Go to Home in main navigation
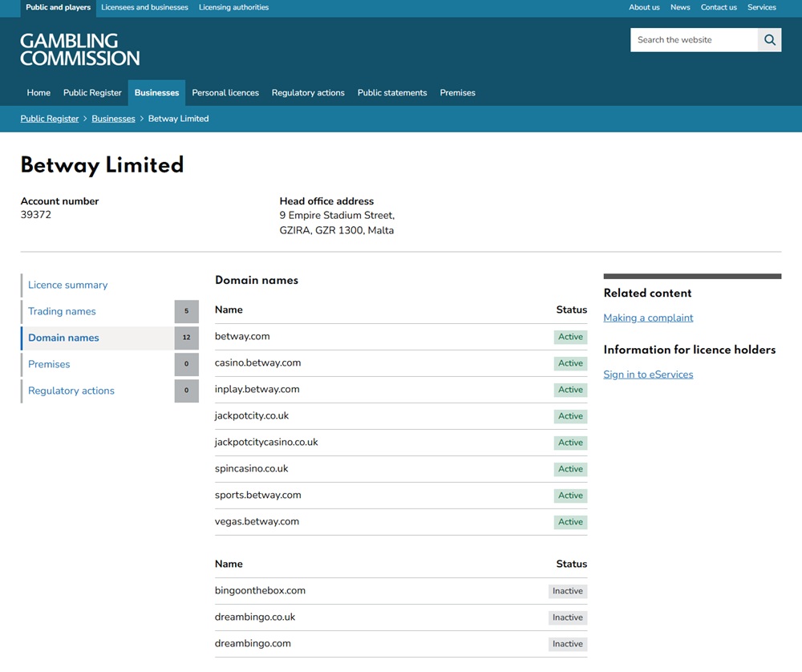The width and height of the screenshot is (802, 672). click(x=38, y=92)
